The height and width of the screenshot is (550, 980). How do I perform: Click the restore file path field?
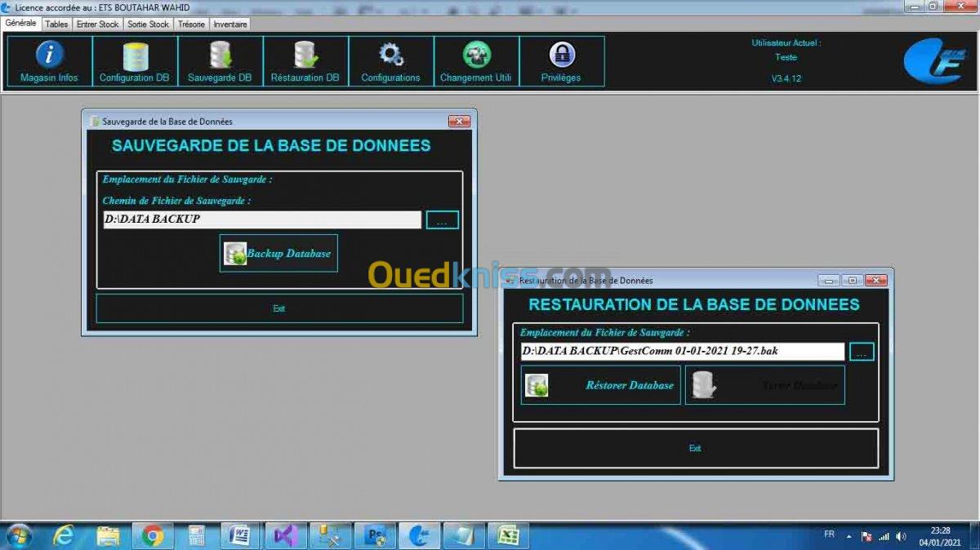pyautogui.click(x=682, y=352)
